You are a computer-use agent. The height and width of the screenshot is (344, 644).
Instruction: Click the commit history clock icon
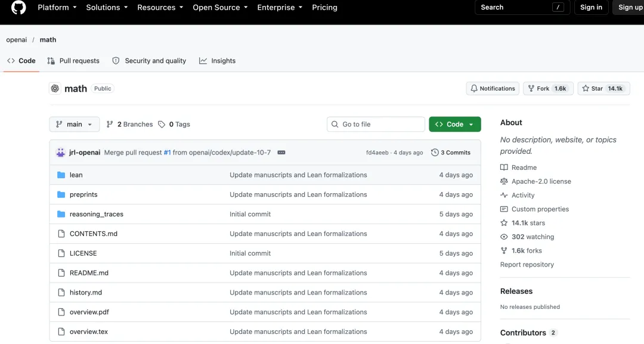point(435,152)
